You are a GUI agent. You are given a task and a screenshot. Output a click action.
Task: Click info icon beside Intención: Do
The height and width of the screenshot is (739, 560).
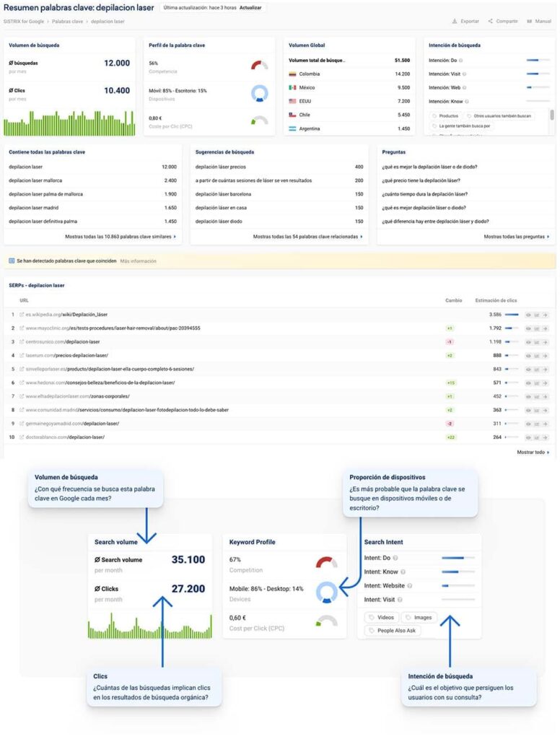pos(460,61)
